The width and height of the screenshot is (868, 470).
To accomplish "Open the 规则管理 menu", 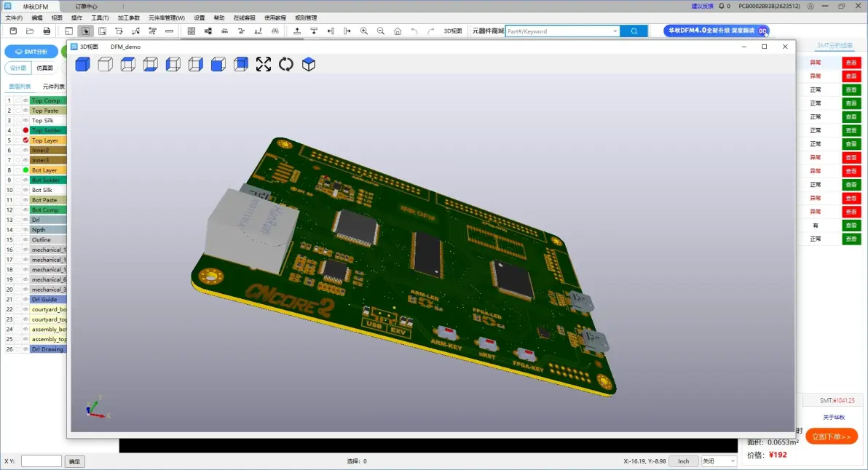I will pyautogui.click(x=306, y=17).
